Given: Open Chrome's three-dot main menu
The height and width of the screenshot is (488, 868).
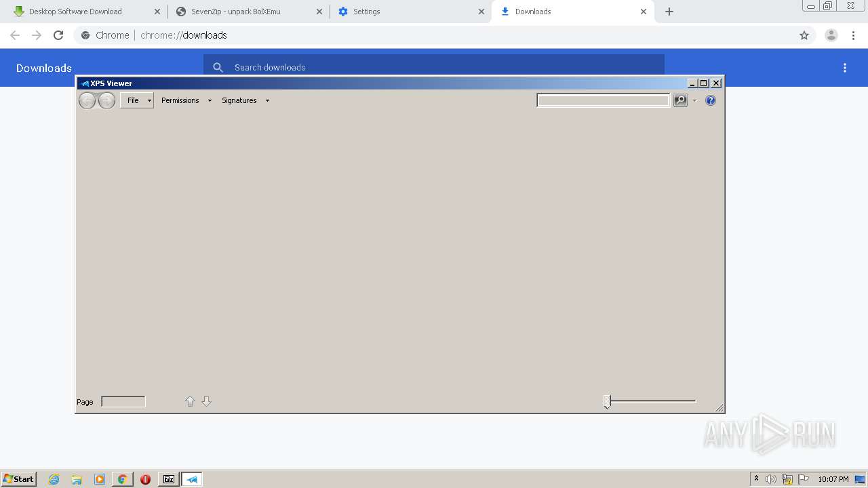Looking at the screenshot, I should tap(853, 35).
